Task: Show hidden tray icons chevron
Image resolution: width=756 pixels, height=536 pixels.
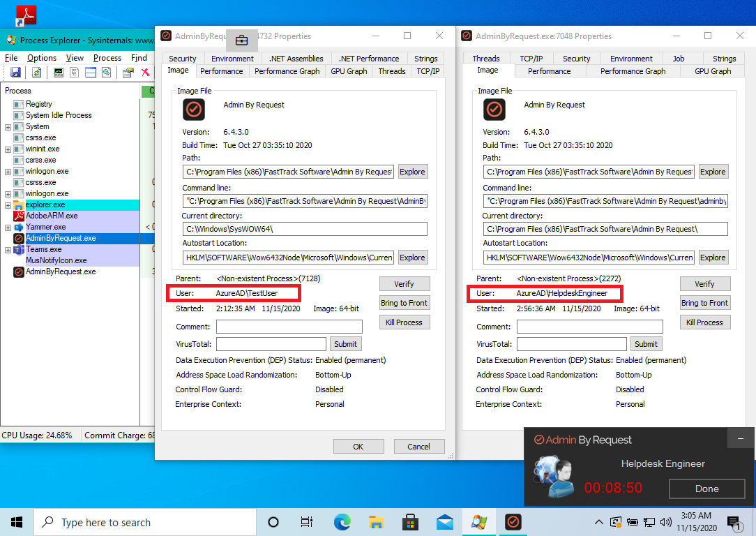Action: pyautogui.click(x=599, y=522)
